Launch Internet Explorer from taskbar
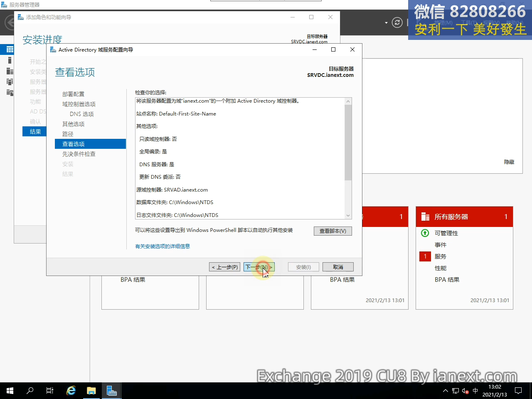 [x=71, y=391]
